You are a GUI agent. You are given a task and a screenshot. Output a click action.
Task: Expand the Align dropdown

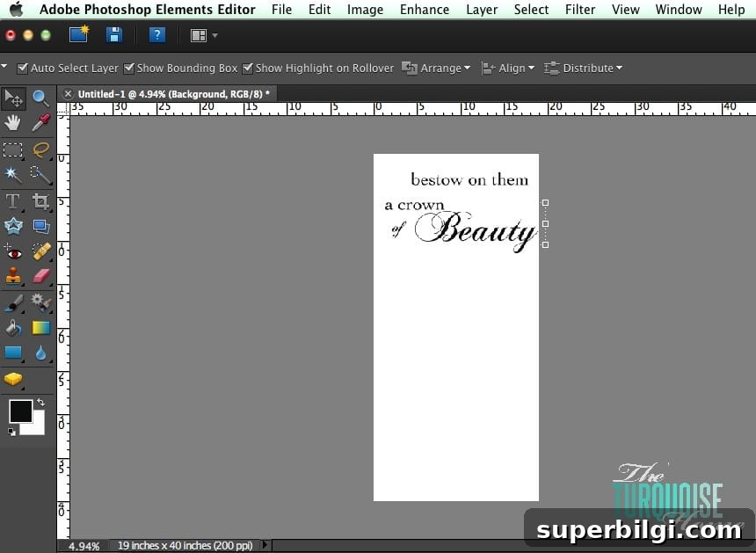(508, 68)
